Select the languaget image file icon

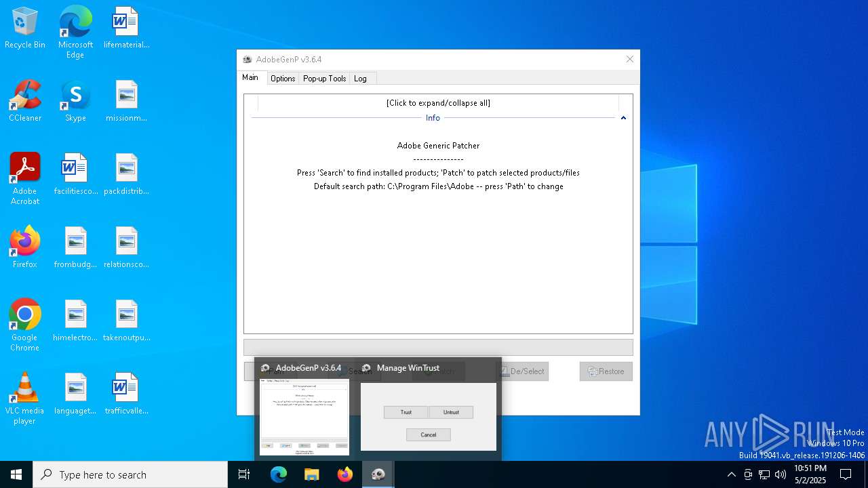(75, 394)
